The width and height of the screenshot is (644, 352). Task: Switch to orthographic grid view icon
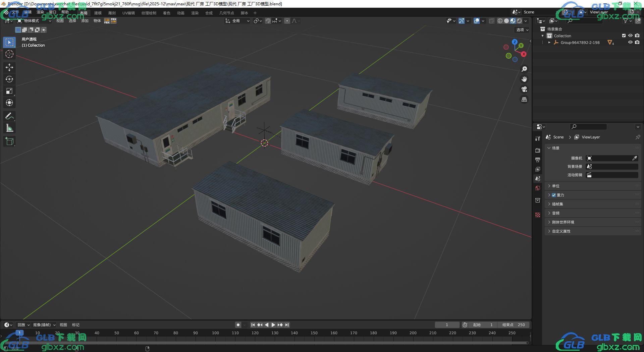(524, 100)
